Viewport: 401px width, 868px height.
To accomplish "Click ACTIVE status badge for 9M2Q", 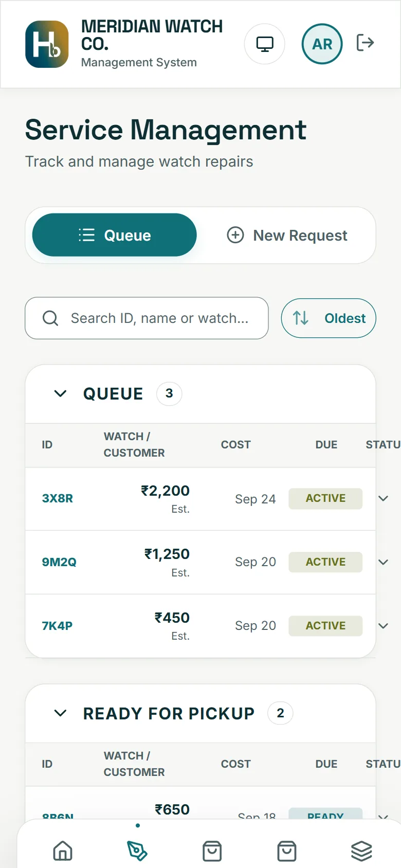I will 325,562.
